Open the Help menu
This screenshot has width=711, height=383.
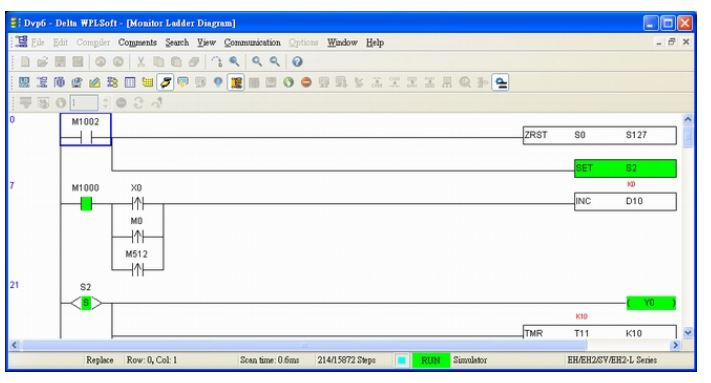pyautogui.click(x=375, y=43)
